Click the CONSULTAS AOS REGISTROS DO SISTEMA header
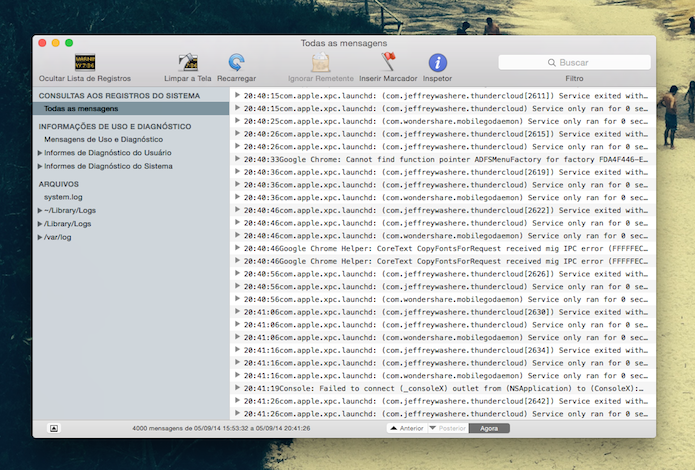Viewport: 695px width, 470px height. (x=119, y=96)
